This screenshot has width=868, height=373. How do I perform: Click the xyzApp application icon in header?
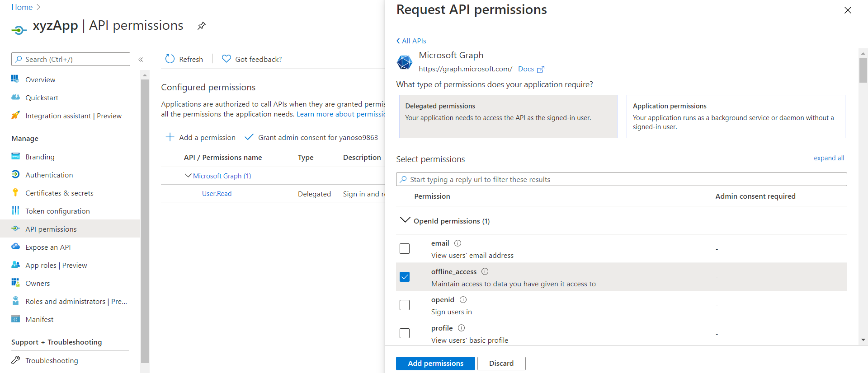pos(19,30)
